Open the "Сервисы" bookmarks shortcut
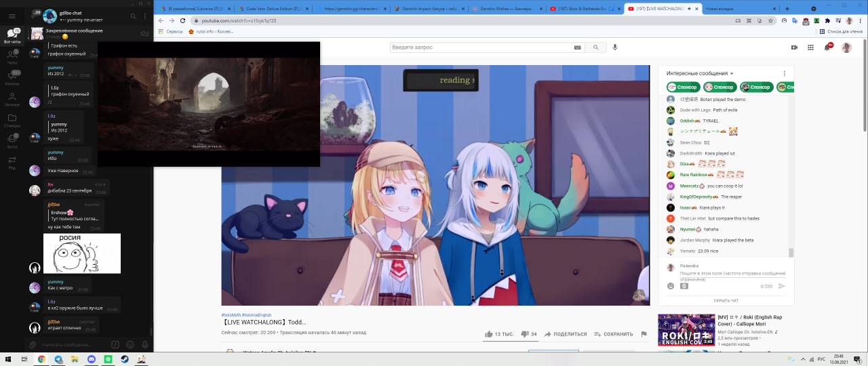Viewport: 868px width, 366px height. [x=170, y=31]
